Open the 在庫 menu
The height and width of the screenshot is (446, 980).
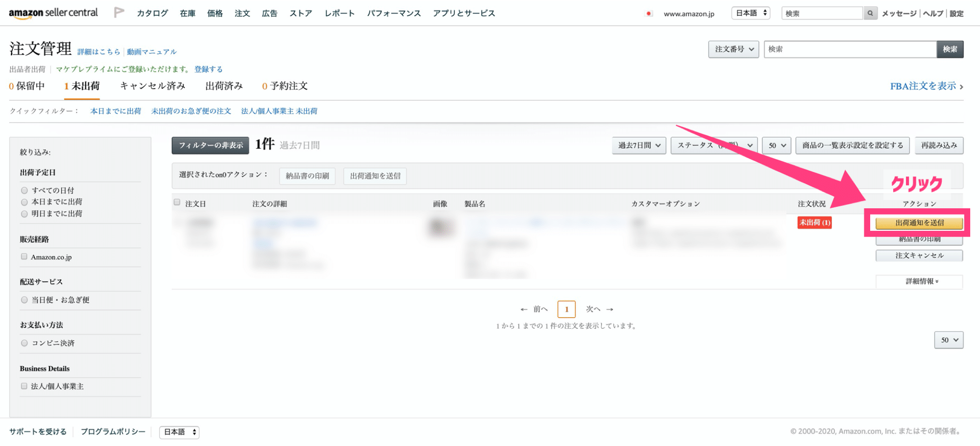pos(188,13)
